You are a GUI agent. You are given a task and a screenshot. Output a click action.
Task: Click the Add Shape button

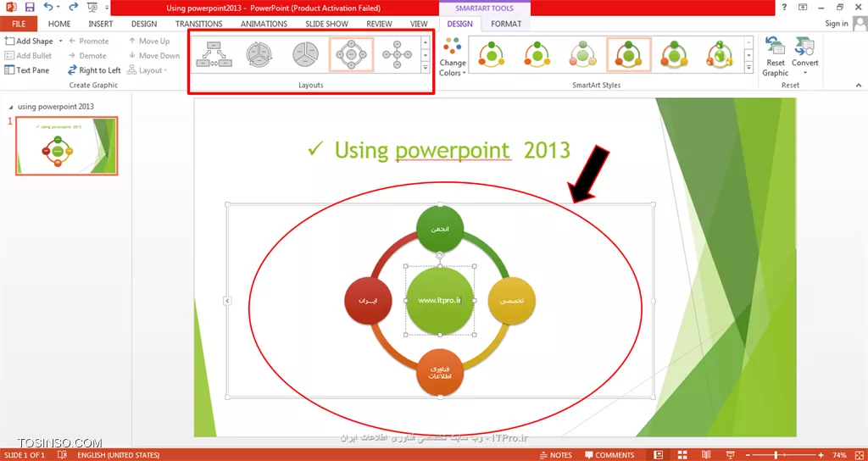(29, 41)
